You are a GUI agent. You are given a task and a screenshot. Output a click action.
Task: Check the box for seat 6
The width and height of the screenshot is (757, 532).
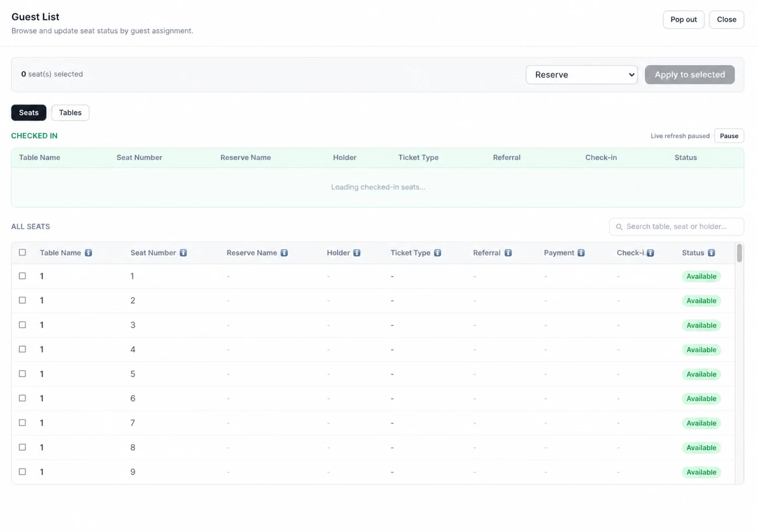(22, 398)
